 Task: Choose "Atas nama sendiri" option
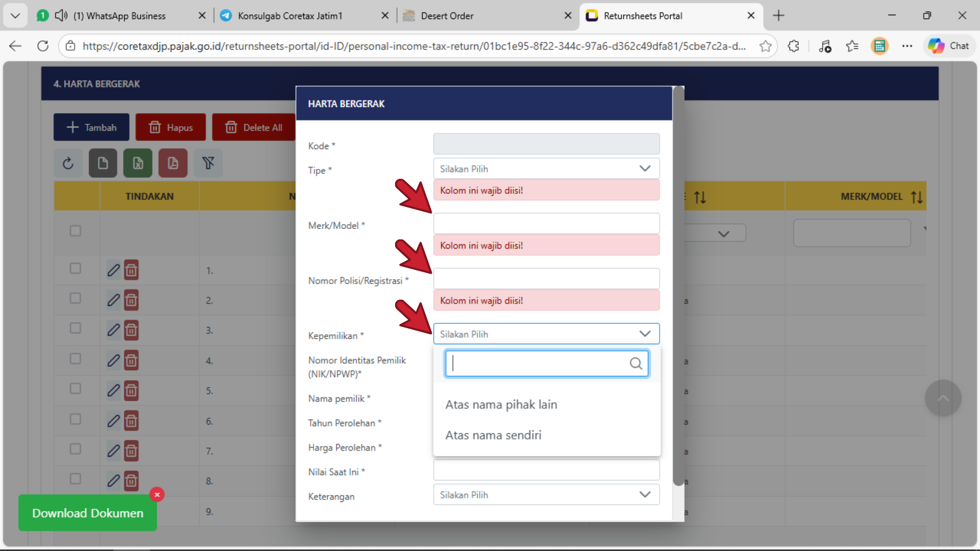point(493,435)
